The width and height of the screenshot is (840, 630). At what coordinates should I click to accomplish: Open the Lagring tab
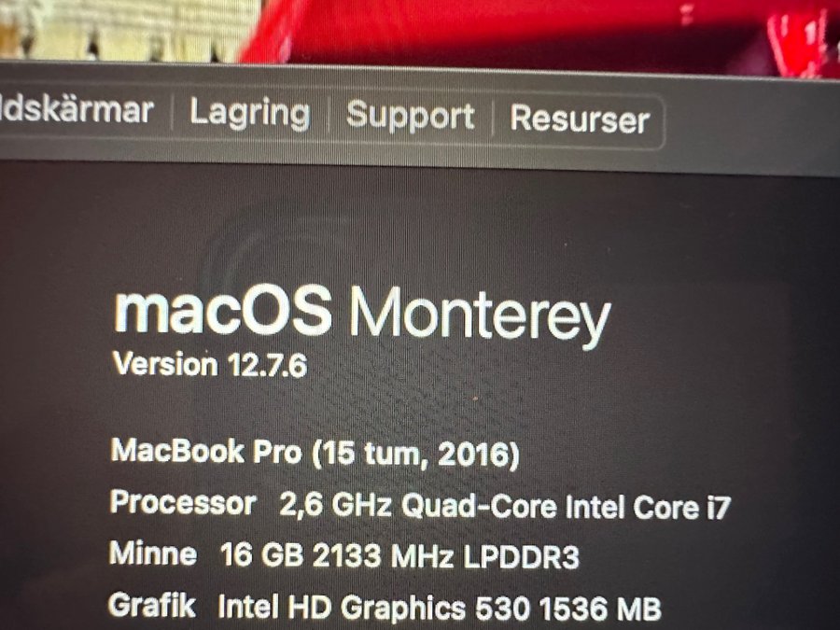pos(250,114)
